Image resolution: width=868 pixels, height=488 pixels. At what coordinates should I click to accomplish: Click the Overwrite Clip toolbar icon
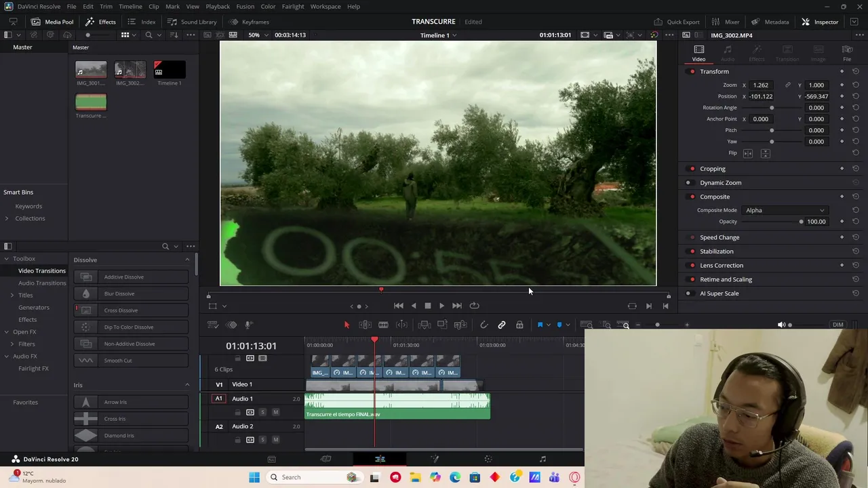coord(442,325)
